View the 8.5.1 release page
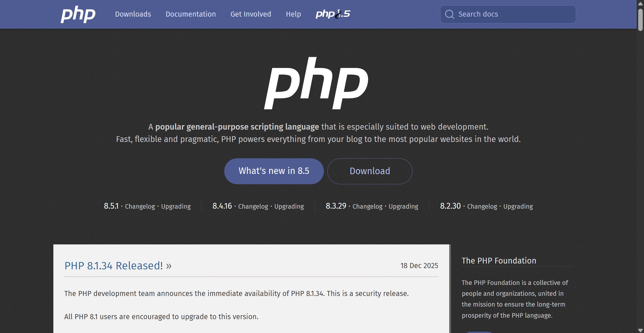644x333 pixels. [x=111, y=206]
